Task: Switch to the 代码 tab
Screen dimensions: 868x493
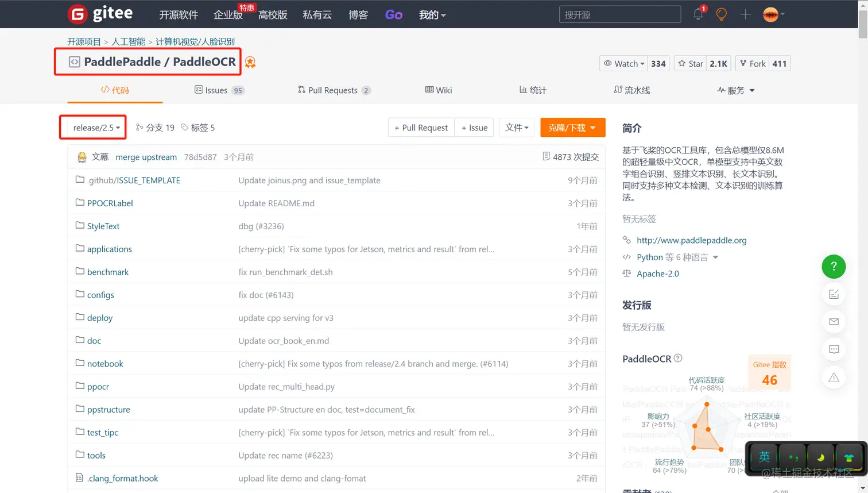Action: click(x=115, y=90)
